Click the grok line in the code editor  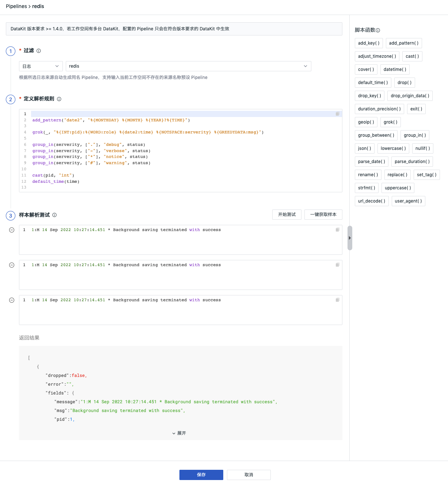coord(148,132)
